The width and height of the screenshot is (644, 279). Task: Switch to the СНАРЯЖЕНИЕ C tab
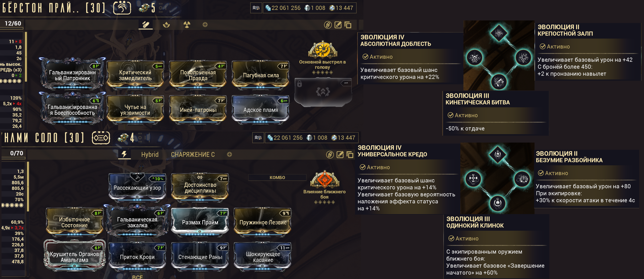click(x=193, y=155)
